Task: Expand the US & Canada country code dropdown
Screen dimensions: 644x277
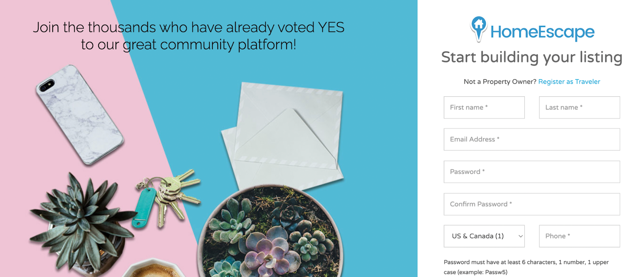Action: [x=484, y=236]
